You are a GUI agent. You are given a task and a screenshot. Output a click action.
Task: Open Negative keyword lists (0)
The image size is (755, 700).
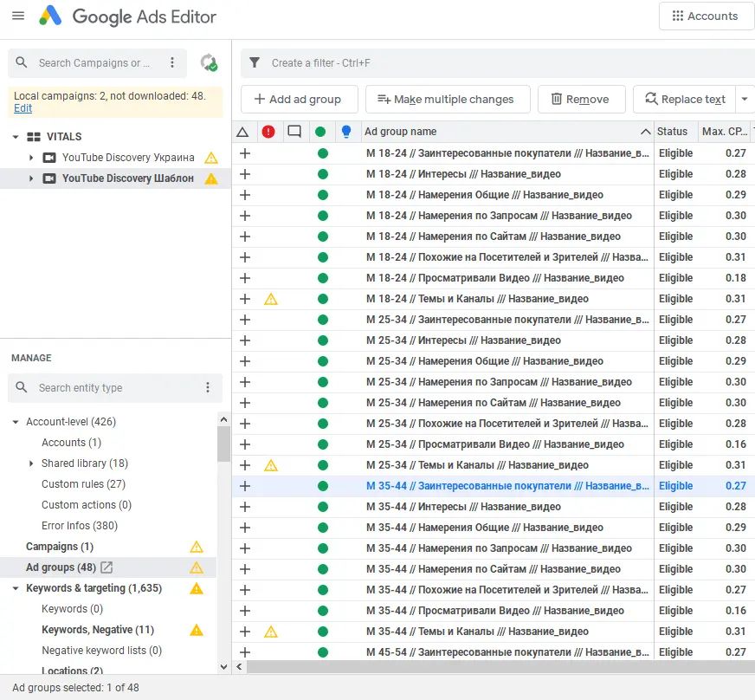pos(101,651)
